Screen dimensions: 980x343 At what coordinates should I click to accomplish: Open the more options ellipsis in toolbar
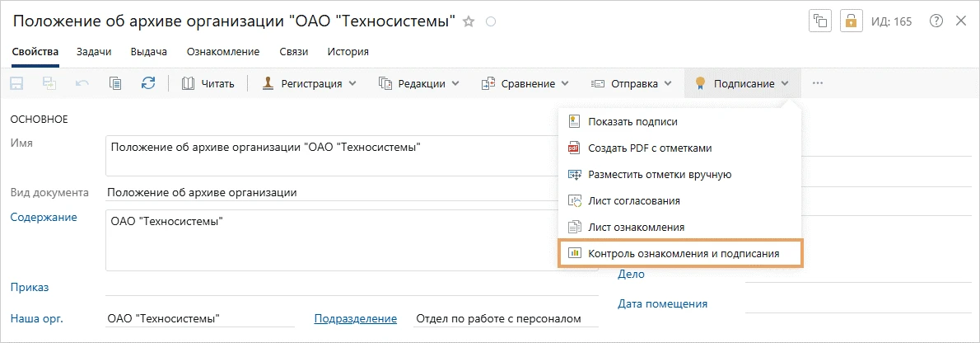pos(817,83)
